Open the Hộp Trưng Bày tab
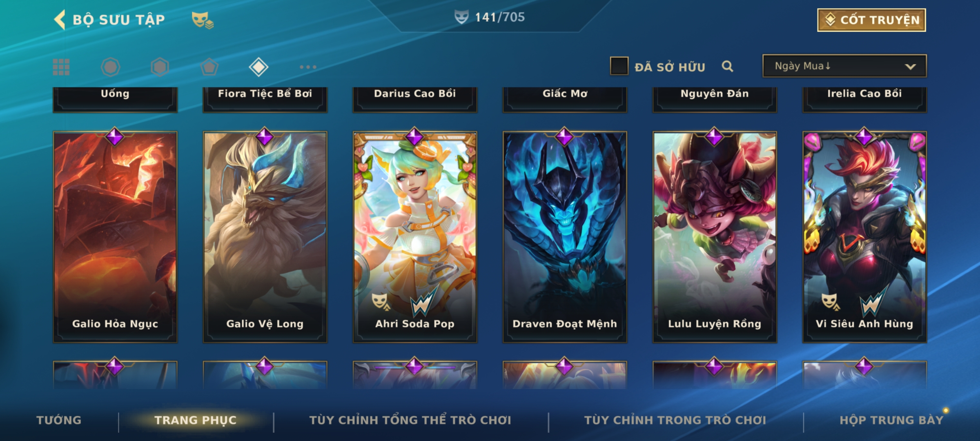Screen dimensions: 980x441 coord(891,420)
